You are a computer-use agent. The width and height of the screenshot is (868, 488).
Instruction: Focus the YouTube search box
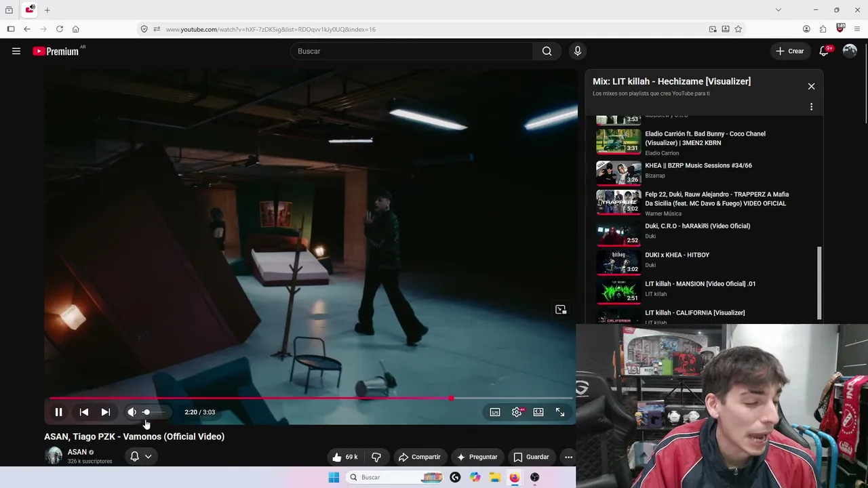(412, 51)
